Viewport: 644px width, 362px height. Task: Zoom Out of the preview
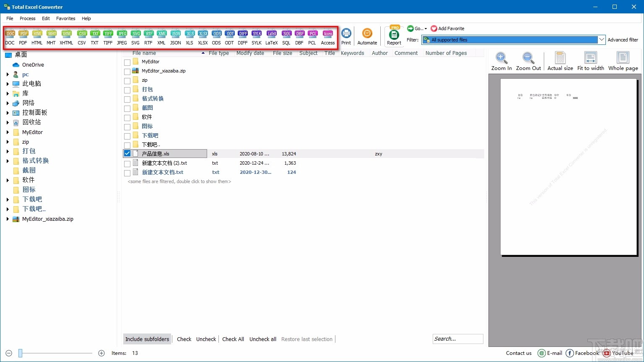[x=528, y=62]
